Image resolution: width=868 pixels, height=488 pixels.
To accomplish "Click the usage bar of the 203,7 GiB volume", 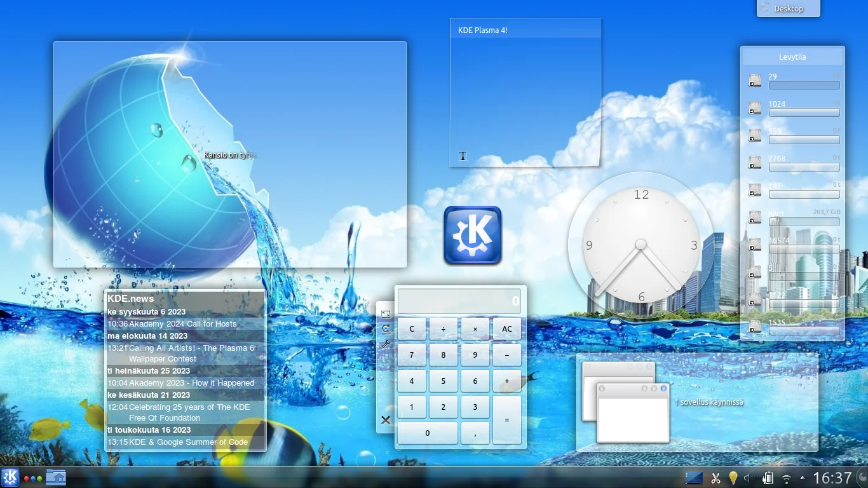I will tap(804, 222).
